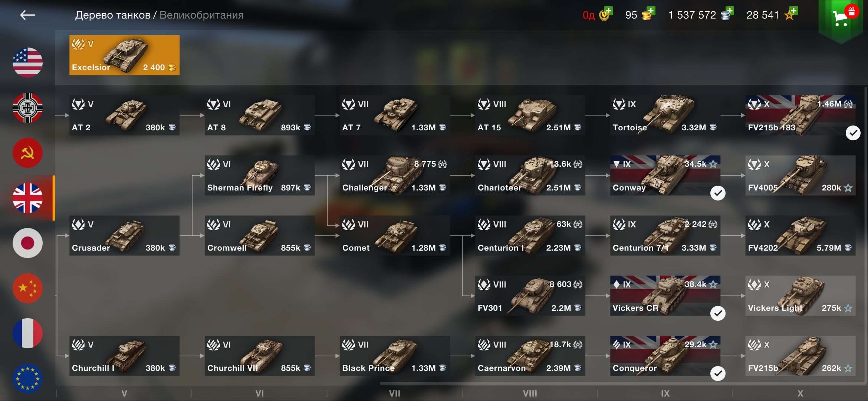Select the Great Britain flag tab

point(27,198)
